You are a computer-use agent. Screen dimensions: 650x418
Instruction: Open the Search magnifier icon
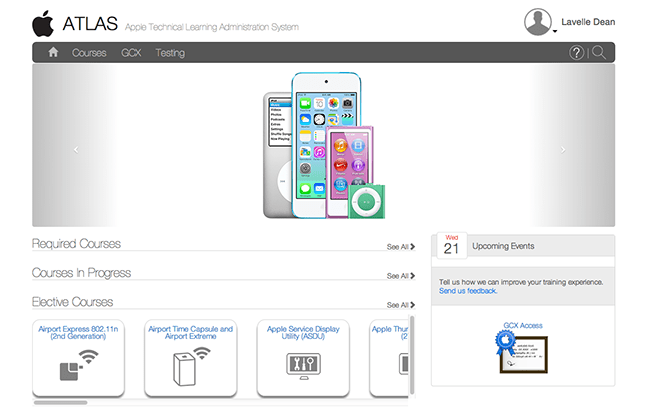(599, 53)
